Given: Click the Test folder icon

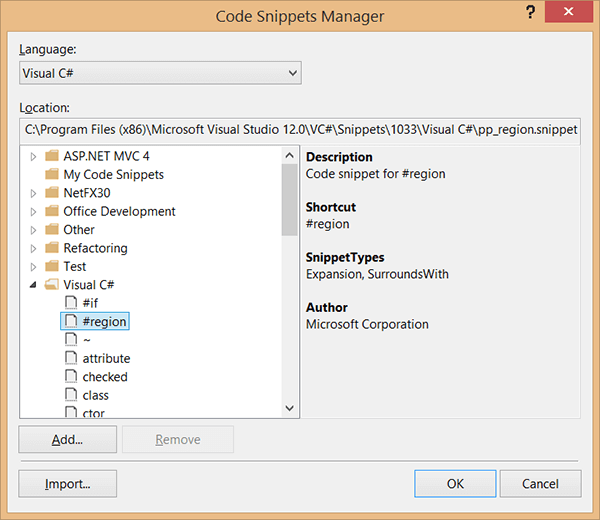Looking at the screenshot, I should coord(52,266).
